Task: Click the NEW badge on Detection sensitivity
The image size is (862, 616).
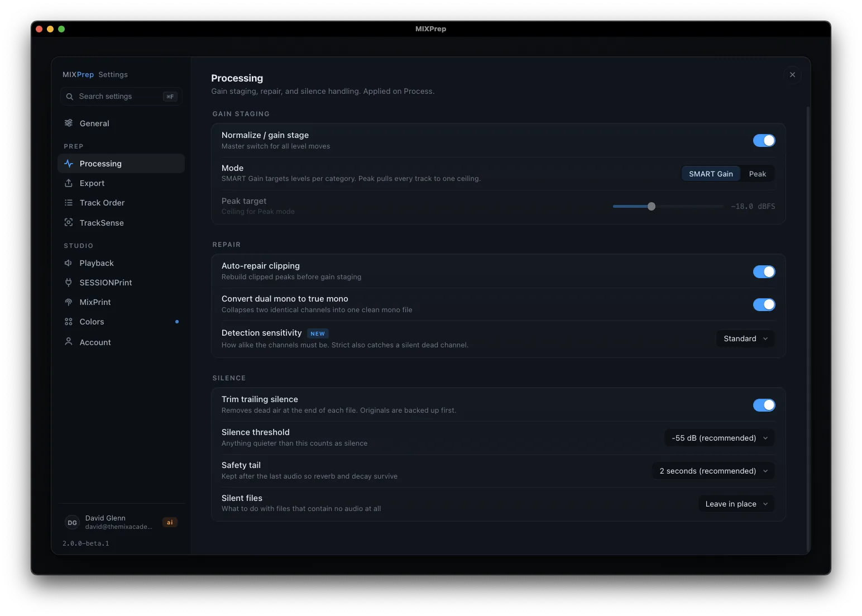Action: click(318, 333)
